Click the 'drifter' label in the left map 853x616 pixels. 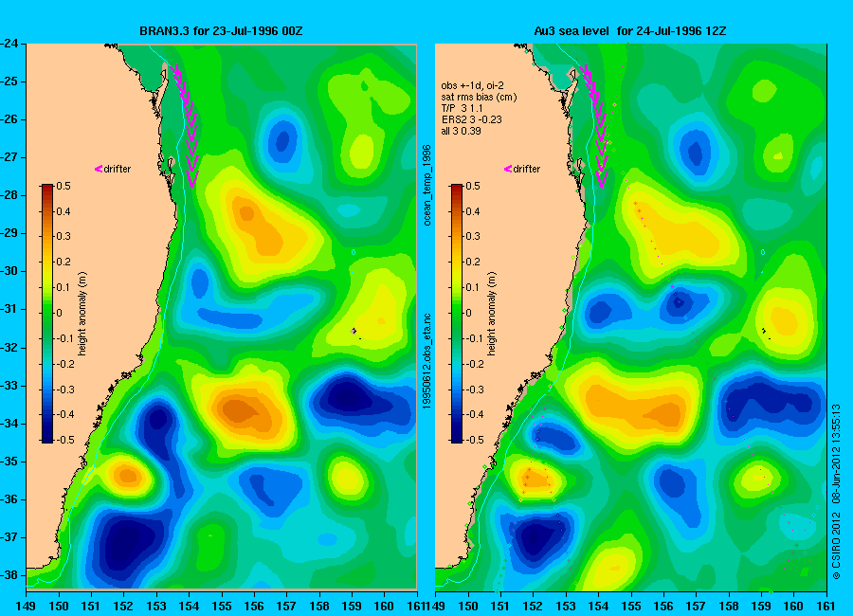pyautogui.click(x=118, y=170)
